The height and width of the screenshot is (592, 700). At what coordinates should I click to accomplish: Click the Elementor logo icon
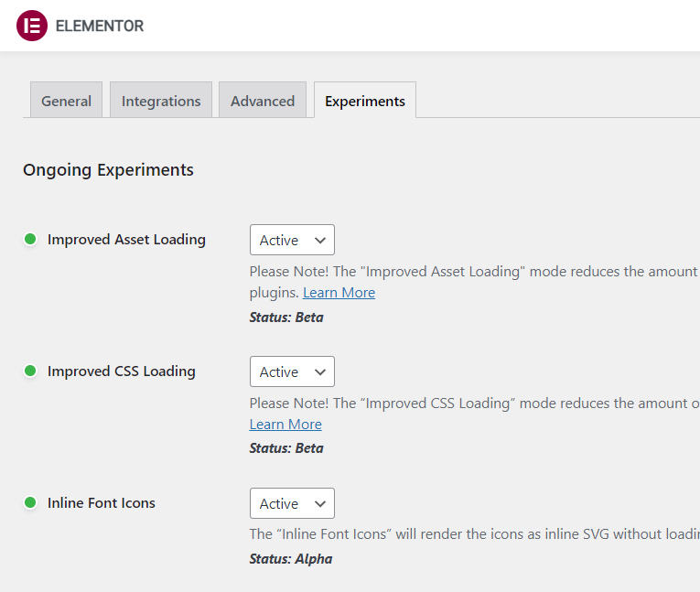[x=32, y=26]
